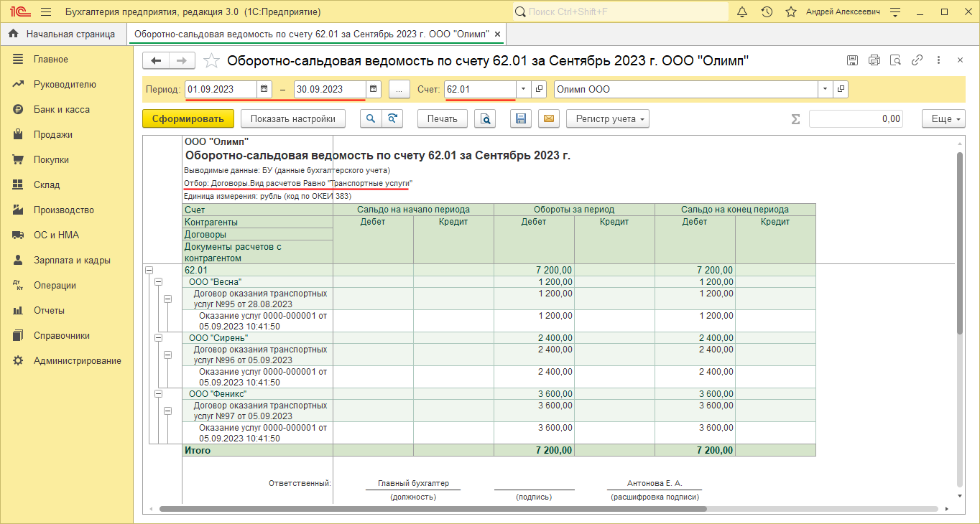Collapse contract №95 от 28.08.2023 row
980x524 pixels.
168,299
